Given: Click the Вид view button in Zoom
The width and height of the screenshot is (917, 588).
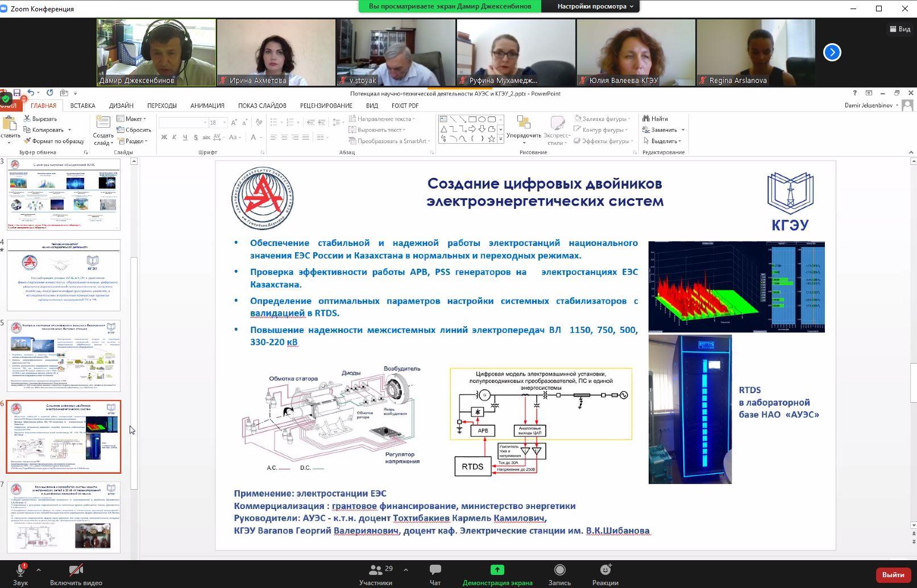Looking at the screenshot, I should coord(899,29).
